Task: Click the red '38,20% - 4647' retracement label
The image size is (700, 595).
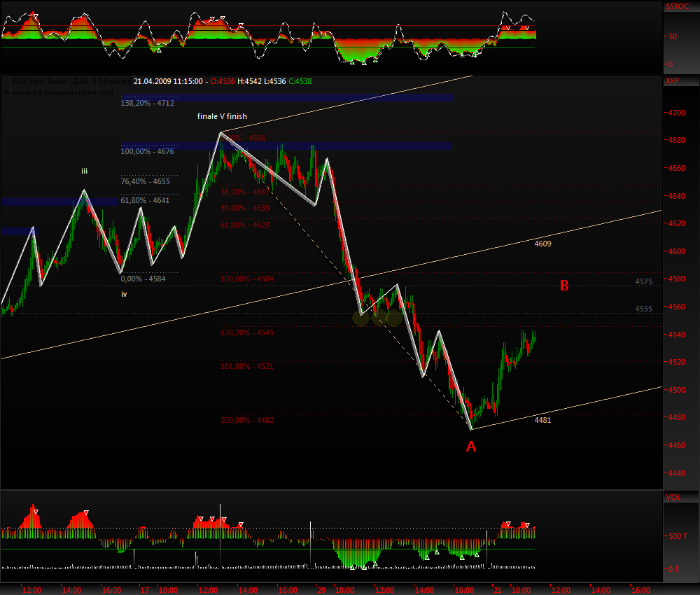Action: pyautogui.click(x=245, y=192)
